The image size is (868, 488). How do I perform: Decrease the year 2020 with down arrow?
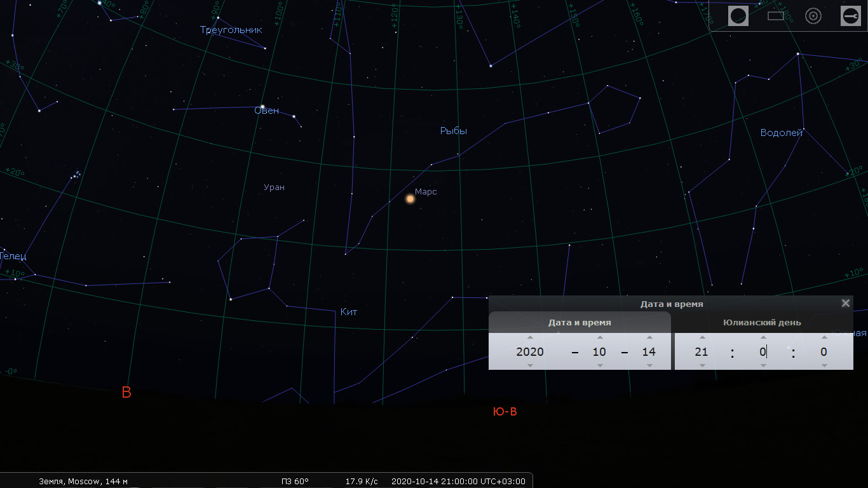[x=531, y=365]
